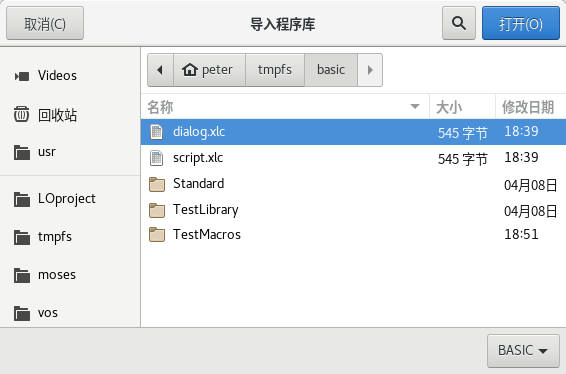566x374 pixels.
Task: Select the basic breadcrumb segment
Action: [x=331, y=70]
